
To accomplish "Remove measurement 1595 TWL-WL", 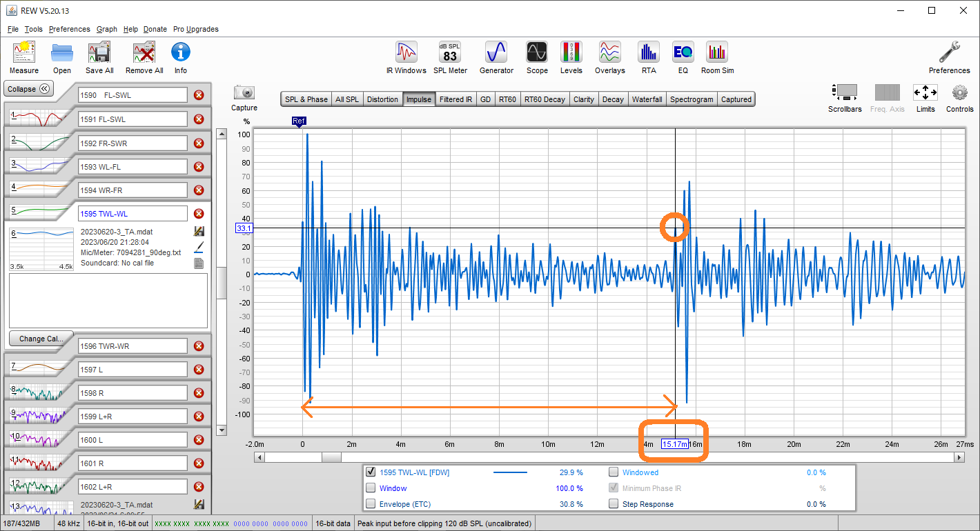I will 199,214.
